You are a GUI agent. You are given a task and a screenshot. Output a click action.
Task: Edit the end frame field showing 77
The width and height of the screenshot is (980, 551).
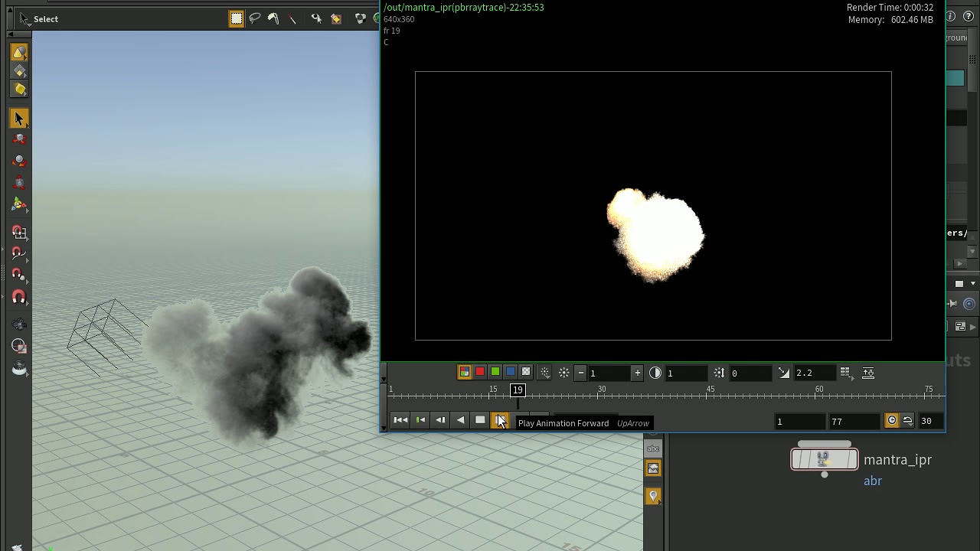click(854, 422)
